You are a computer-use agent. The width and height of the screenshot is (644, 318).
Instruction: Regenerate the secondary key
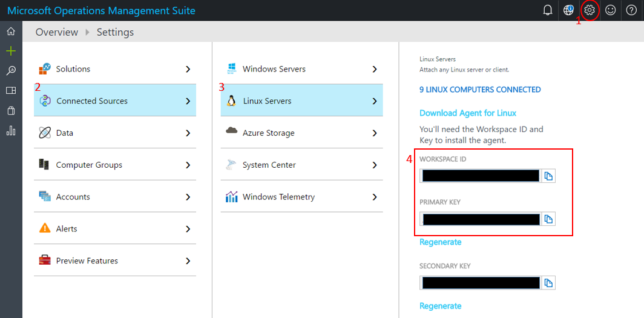coord(440,306)
